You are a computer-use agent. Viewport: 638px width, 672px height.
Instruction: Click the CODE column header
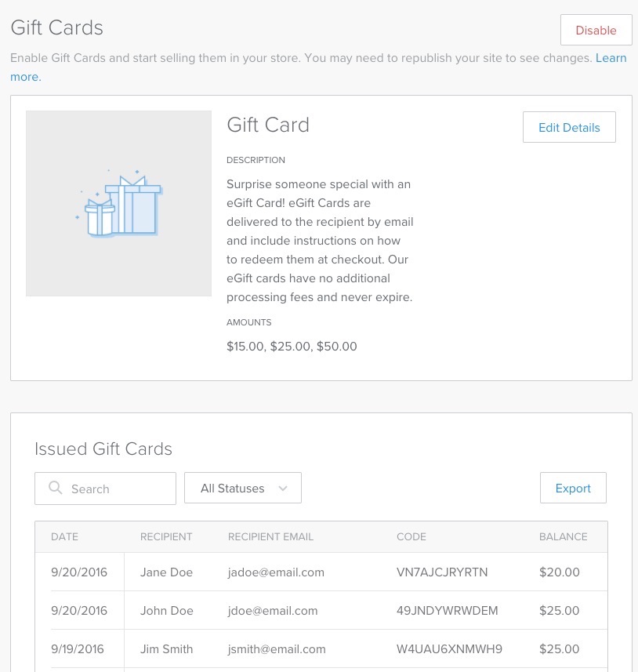[x=411, y=536]
